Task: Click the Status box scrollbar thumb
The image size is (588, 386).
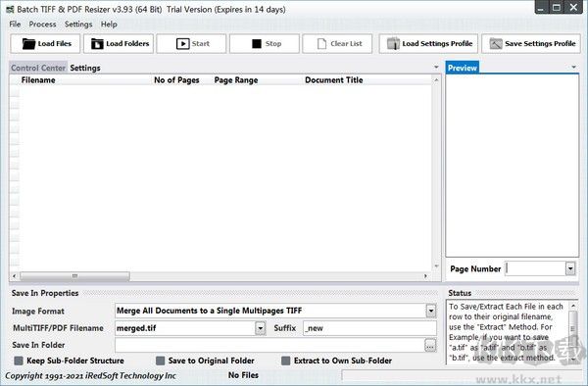Action: tap(573, 328)
